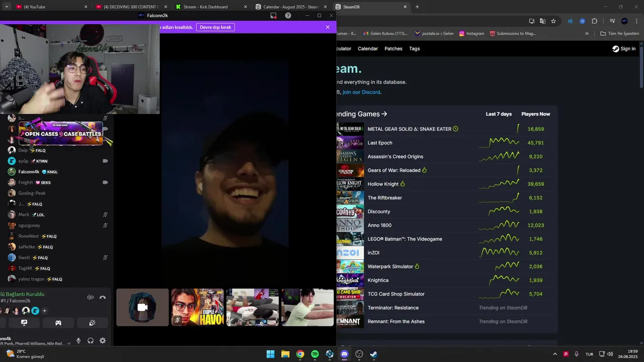Screen dimensions: 644x362
Task: Disconnect from the voice call in Discord
Action: click(x=103, y=297)
